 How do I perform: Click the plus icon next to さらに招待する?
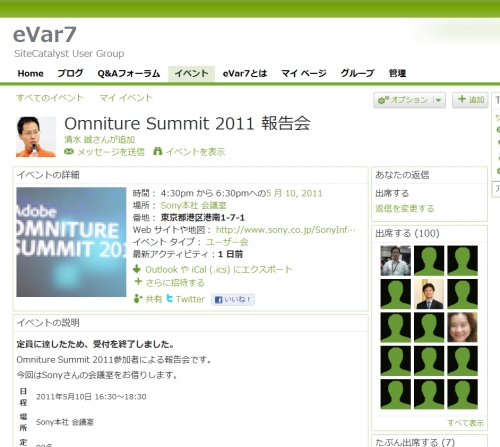[x=138, y=282]
